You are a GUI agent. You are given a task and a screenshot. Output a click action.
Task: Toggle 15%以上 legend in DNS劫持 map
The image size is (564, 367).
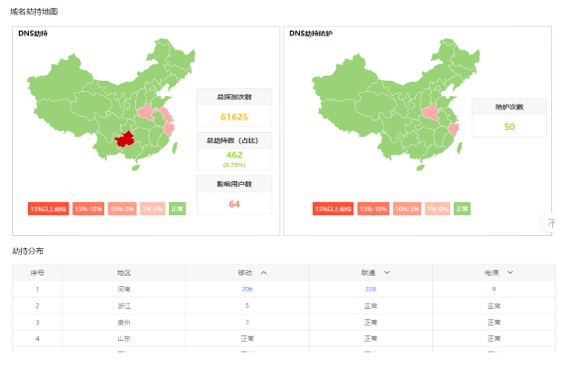coord(48,209)
